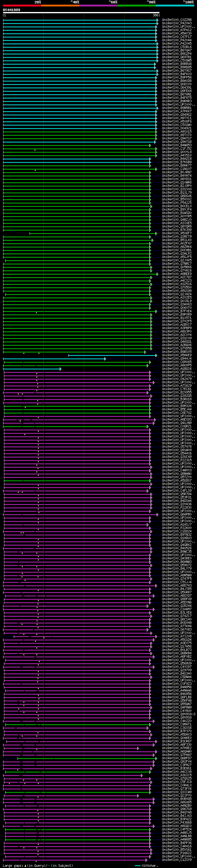197x868 pixels.
Task: Select hit label UniRef100_Q2IPY0
Action: coord(177,795)
